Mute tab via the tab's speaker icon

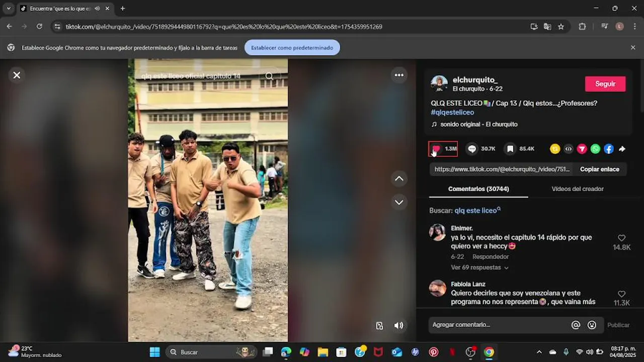[x=97, y=9]
